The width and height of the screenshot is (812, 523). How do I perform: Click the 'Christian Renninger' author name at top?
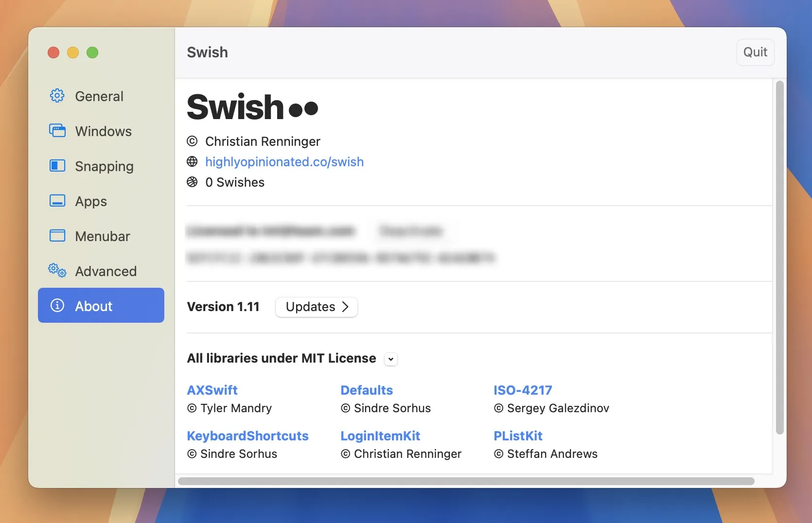click(263, 141)
